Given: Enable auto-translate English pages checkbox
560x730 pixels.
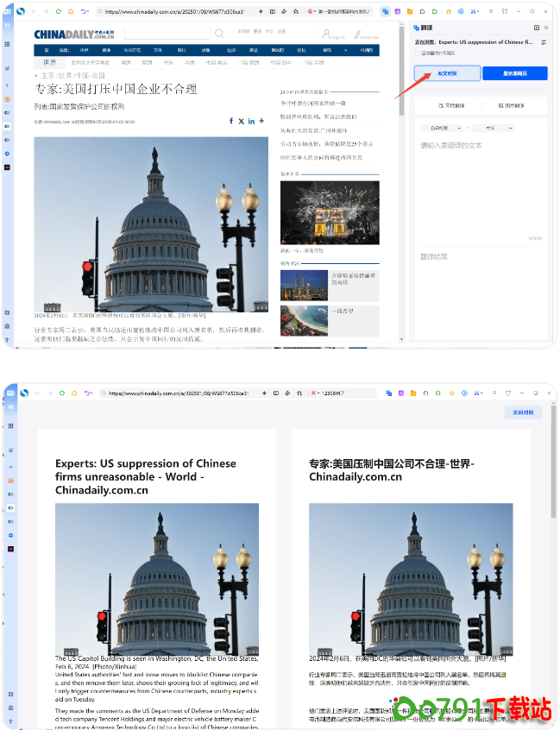Looking at the screenshot, I should [418, 53].
